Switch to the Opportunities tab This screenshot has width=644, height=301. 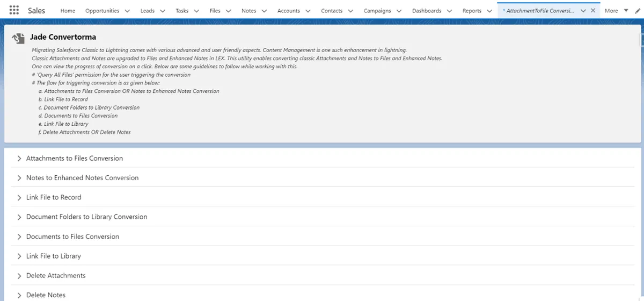(102, 11)
